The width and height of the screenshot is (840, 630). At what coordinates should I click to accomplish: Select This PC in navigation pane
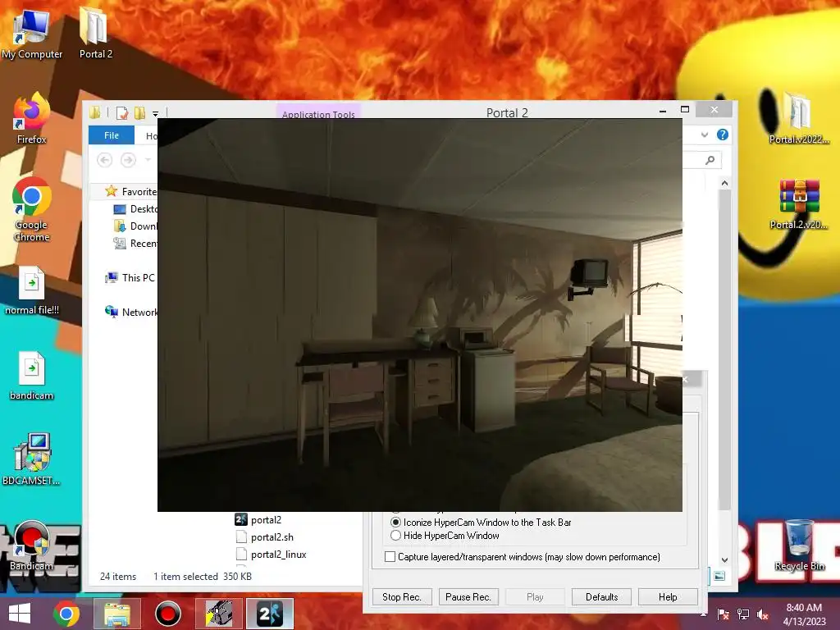click(x=130, y=277)
